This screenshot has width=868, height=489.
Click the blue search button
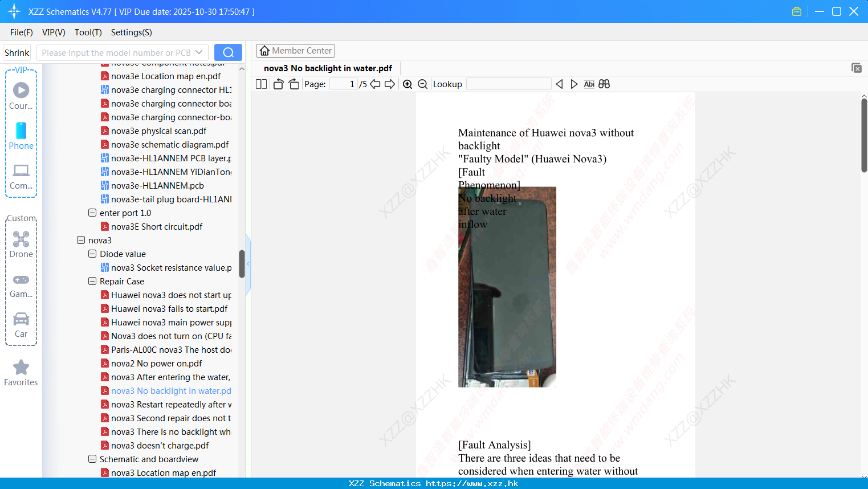click(228, 52)
